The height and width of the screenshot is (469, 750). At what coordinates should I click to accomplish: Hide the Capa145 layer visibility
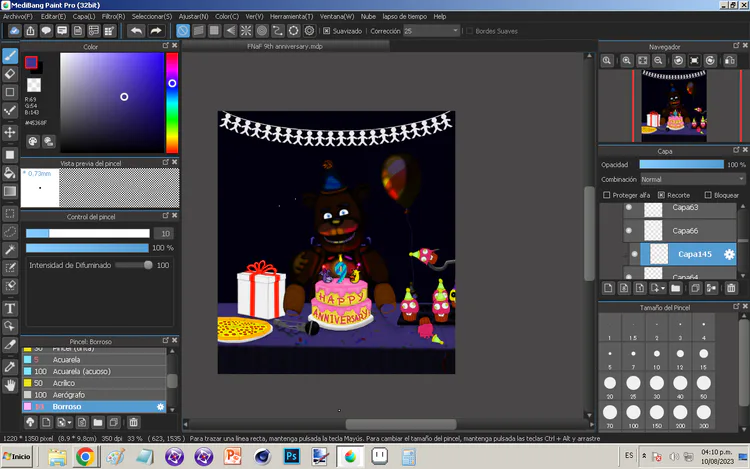click(x=635, y=254)
